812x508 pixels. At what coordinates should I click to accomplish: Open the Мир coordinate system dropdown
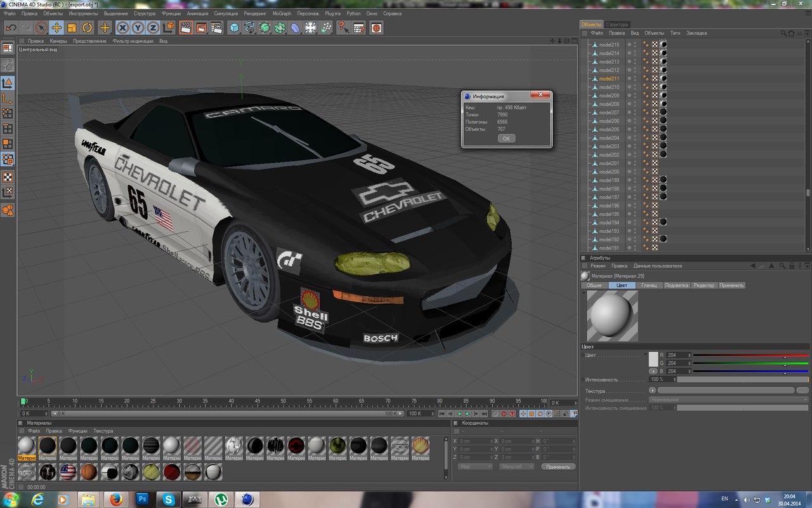[475, 467]
